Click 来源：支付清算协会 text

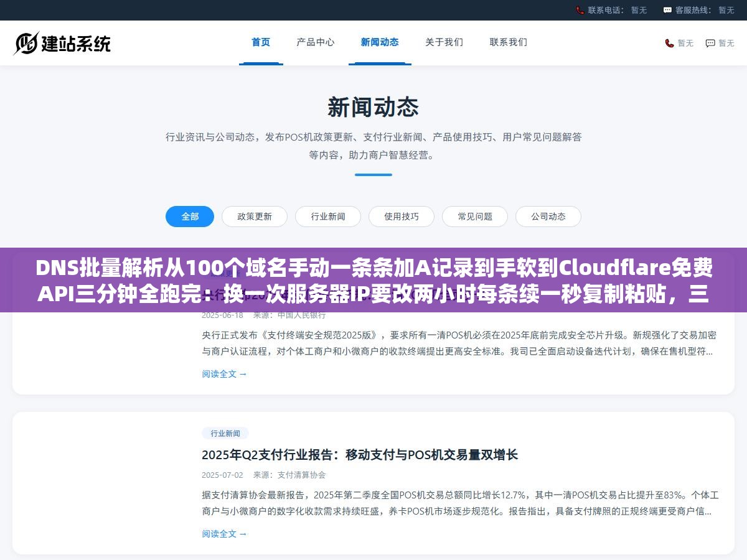[289, 475]
